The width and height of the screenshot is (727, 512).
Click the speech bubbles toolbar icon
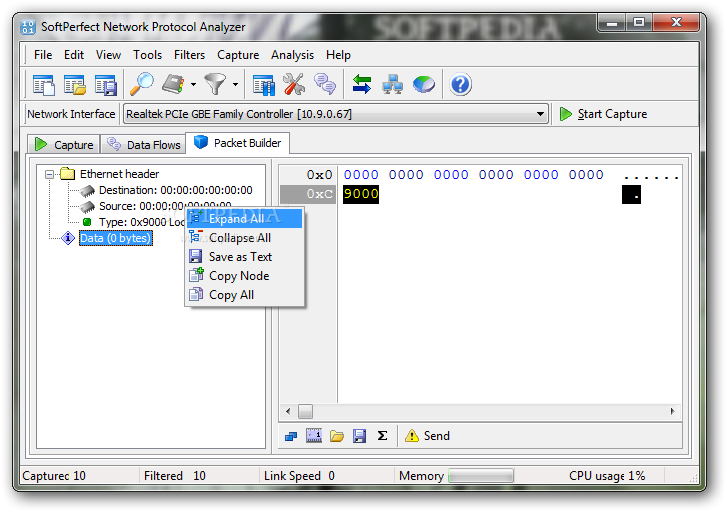tap(325, 84)
